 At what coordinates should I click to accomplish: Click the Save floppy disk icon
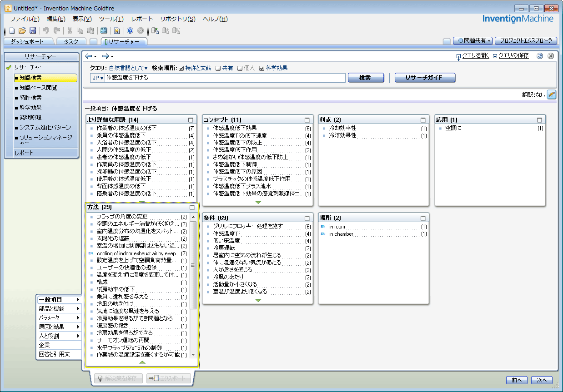(x=33, y=30)
